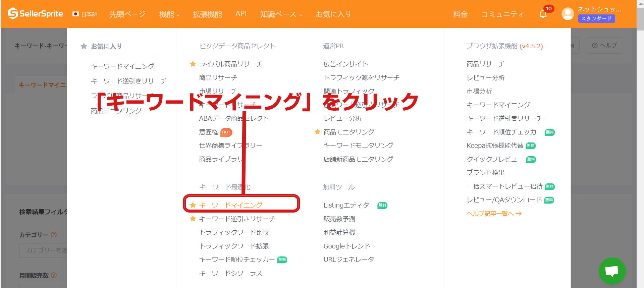This screenshot has width=644, height=288.
Task: Open the notification bell icon
Action: 543,14
